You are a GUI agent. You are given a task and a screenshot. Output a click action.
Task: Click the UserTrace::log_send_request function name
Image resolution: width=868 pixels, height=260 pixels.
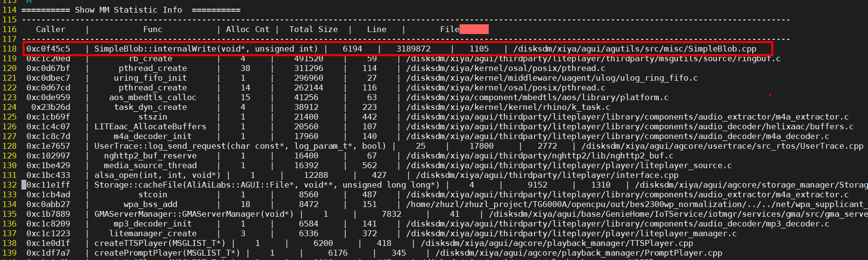240,146
